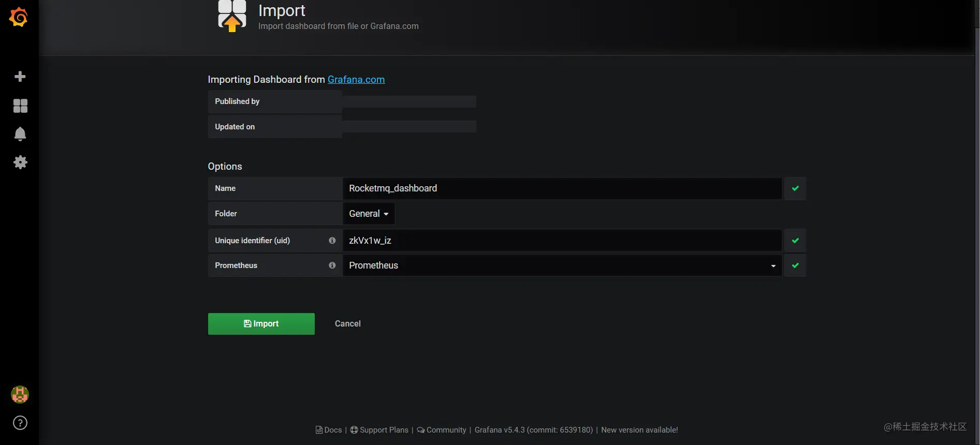Edit the uid field zkVx1w_iz
Screen dimensions: 980x445
coord(562,241)
